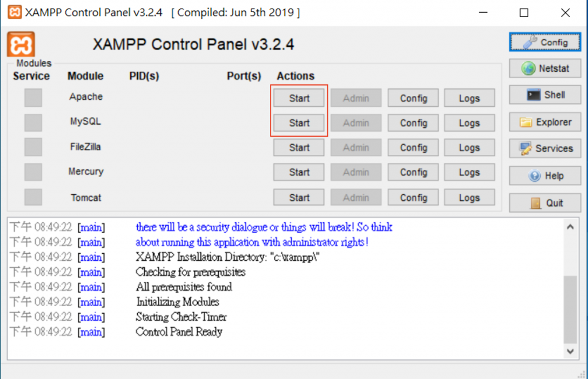Open Config with the wrench icon
The width and height of the screenshot is (588, 379).
click(545, 42)
